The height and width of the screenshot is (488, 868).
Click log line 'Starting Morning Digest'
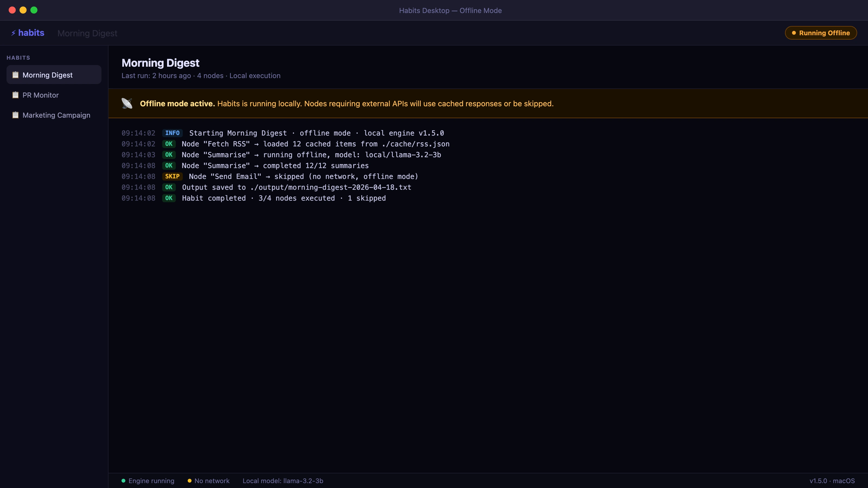tap(316, 133)
